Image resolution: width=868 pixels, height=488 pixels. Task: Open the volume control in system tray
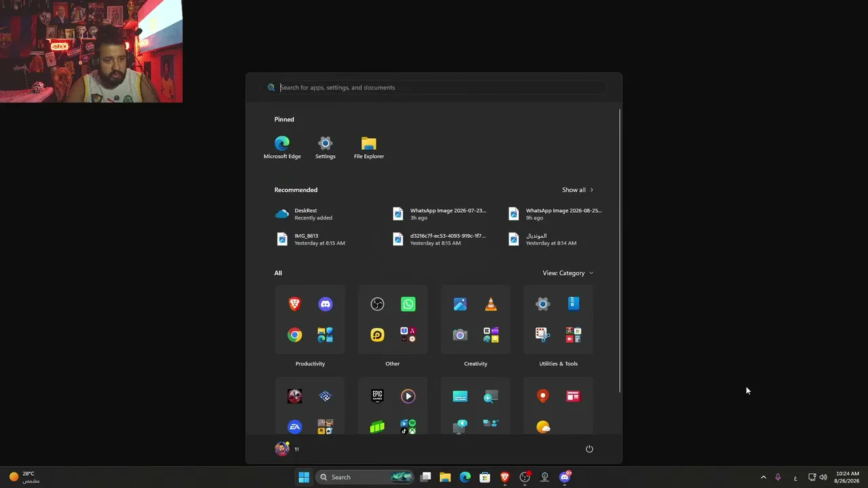pos(823,477)
